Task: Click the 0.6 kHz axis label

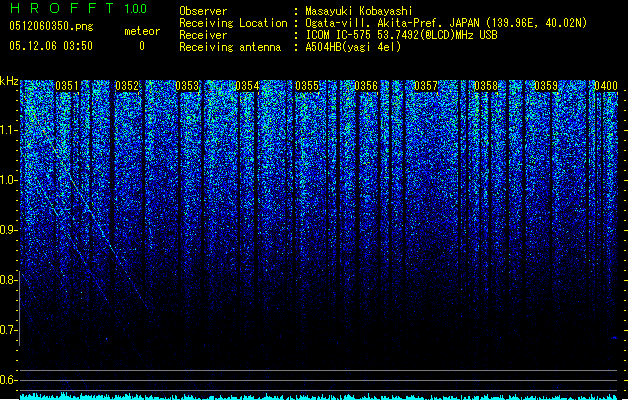Action: click(x=9, y=380)
